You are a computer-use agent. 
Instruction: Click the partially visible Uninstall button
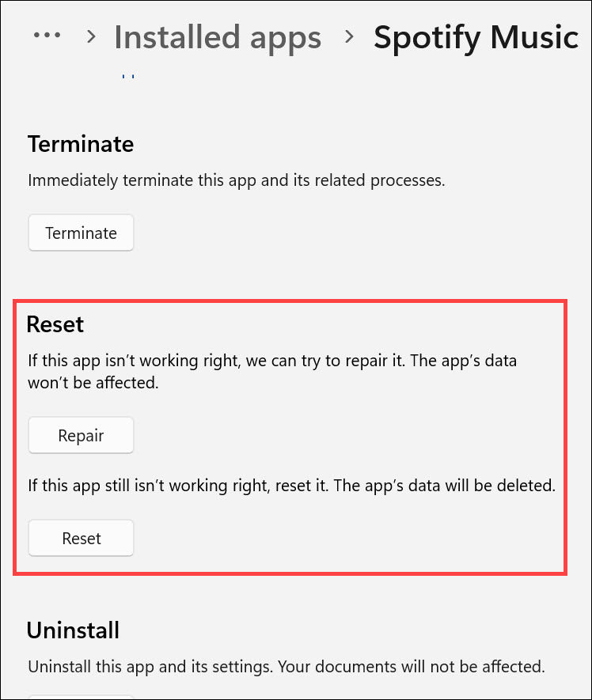(81, 697)
